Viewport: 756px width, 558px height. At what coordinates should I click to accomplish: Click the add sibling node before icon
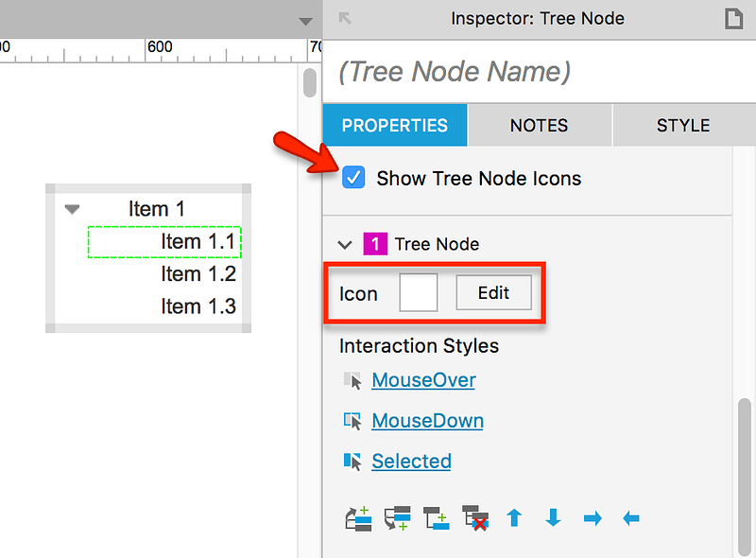359,519
